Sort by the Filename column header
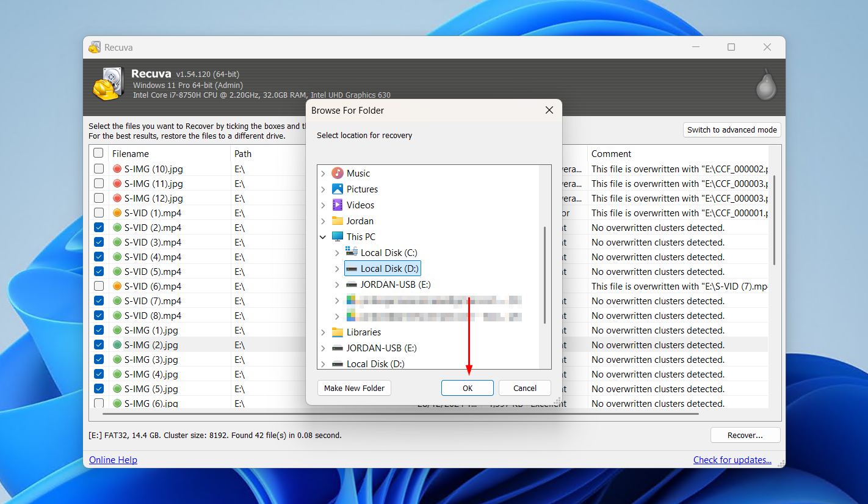Screen dimensions: 868x504 click(x=131, y=154)
